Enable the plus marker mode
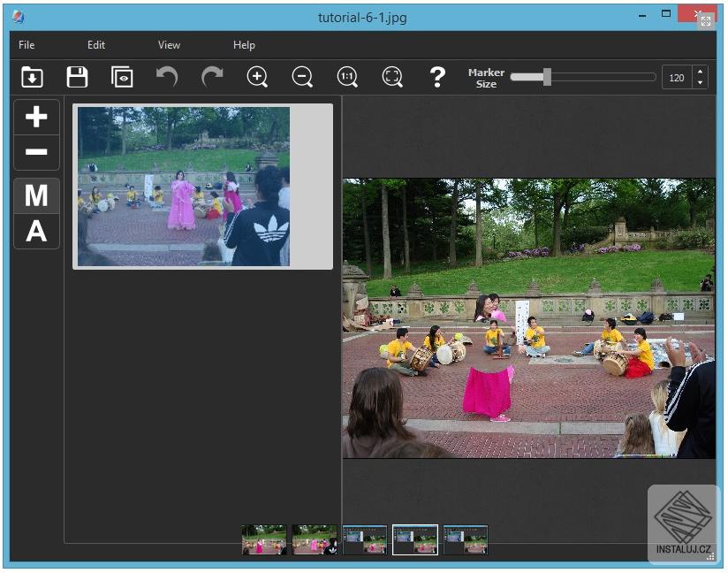This screenshot has width=728, height=573. tap(36, 117)
